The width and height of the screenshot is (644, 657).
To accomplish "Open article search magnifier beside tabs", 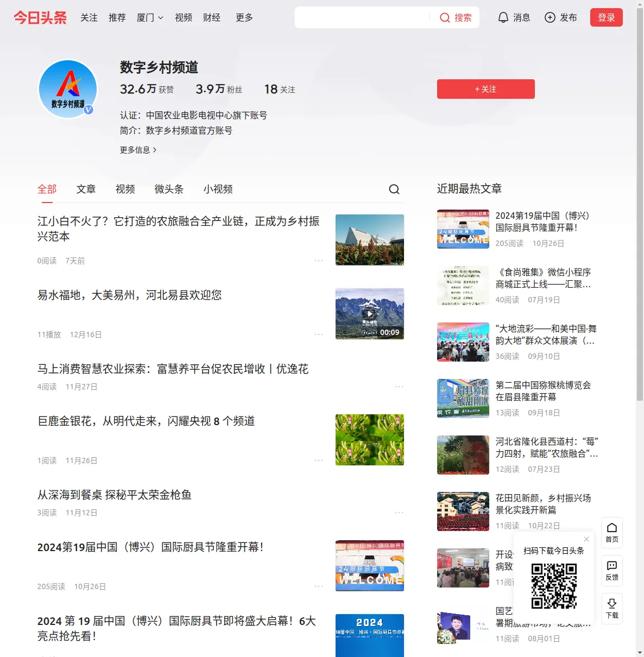I will pos(394,189).
